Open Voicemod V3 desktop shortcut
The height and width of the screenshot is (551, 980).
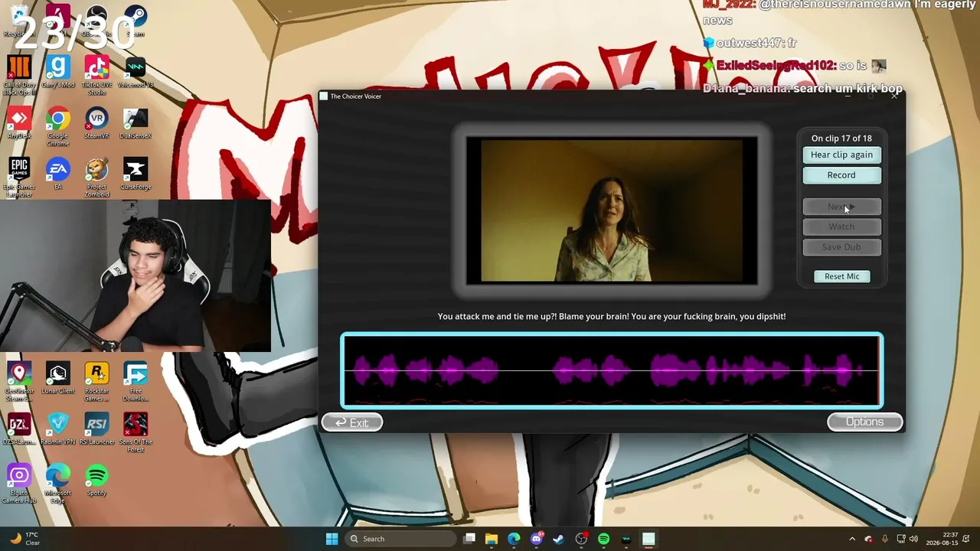(x=136, y=71)
